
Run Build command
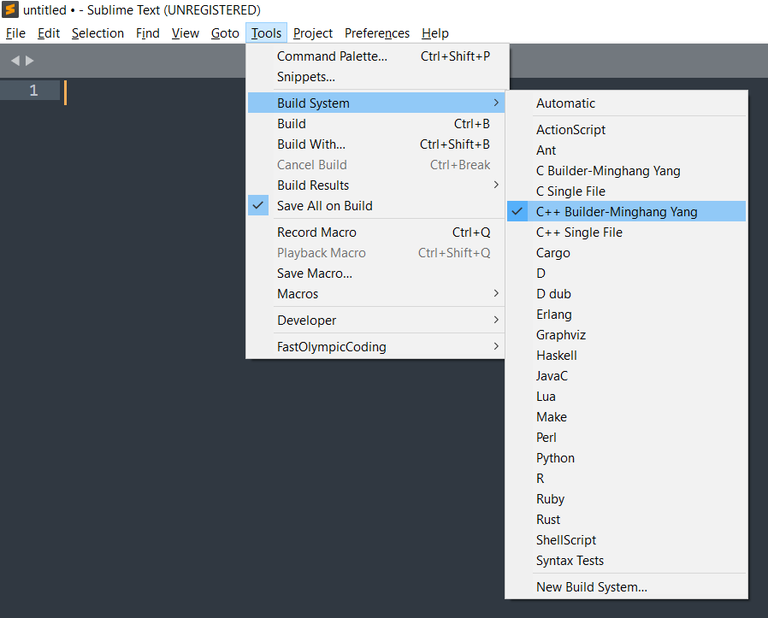coord(376,124)
